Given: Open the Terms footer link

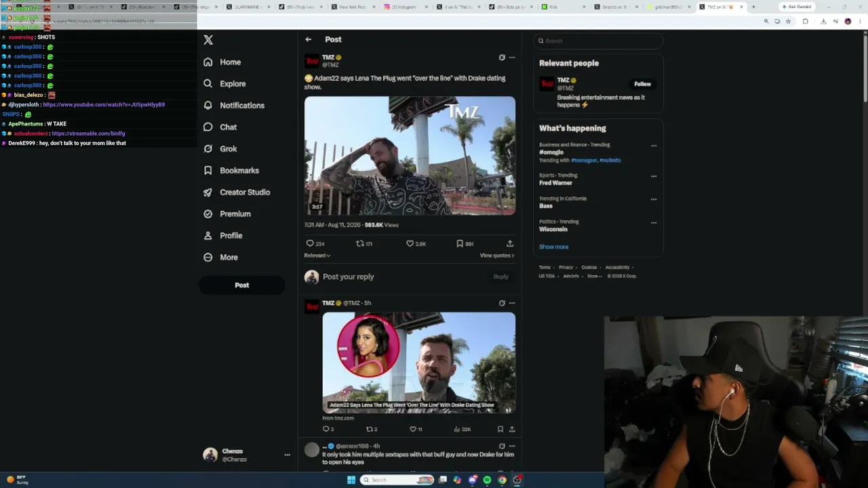Looking at the screenshot, I should [x=545, y=268].
